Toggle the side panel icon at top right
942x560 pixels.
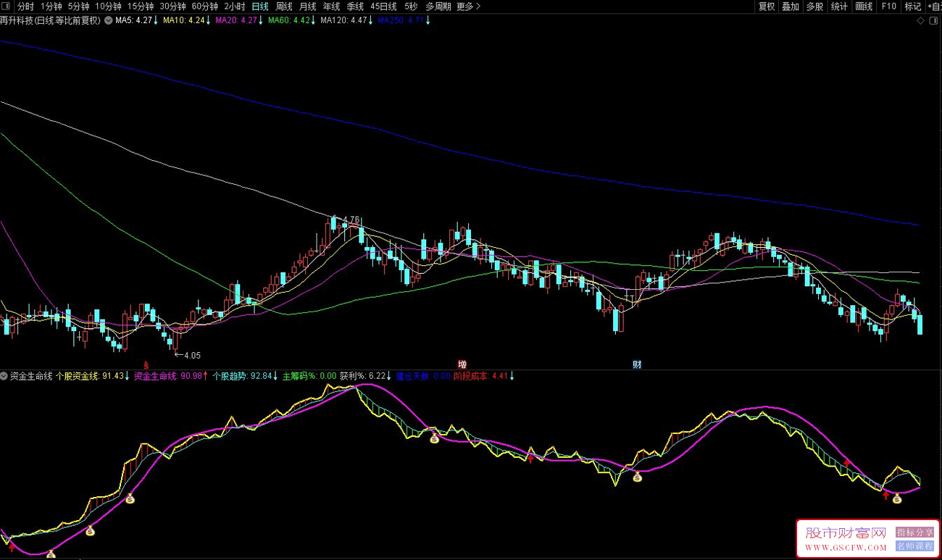932,20
